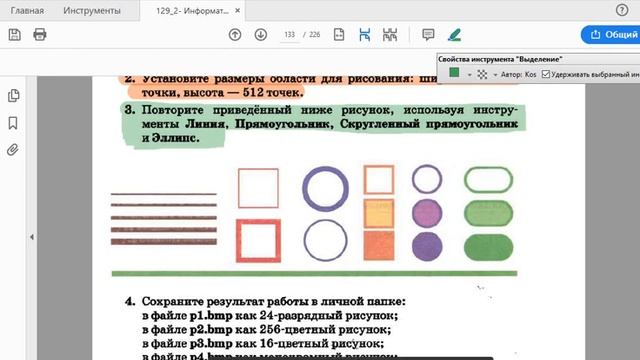Activate the scrolling page display icon
Screen dimensions: 640x360
(x=364, y=35)
